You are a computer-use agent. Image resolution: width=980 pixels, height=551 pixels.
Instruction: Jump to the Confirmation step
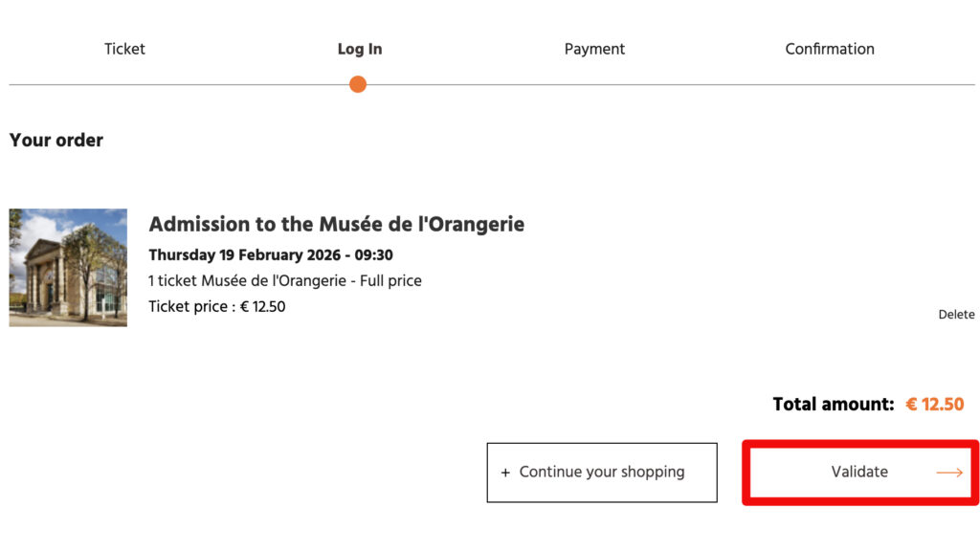click(830, 49)
